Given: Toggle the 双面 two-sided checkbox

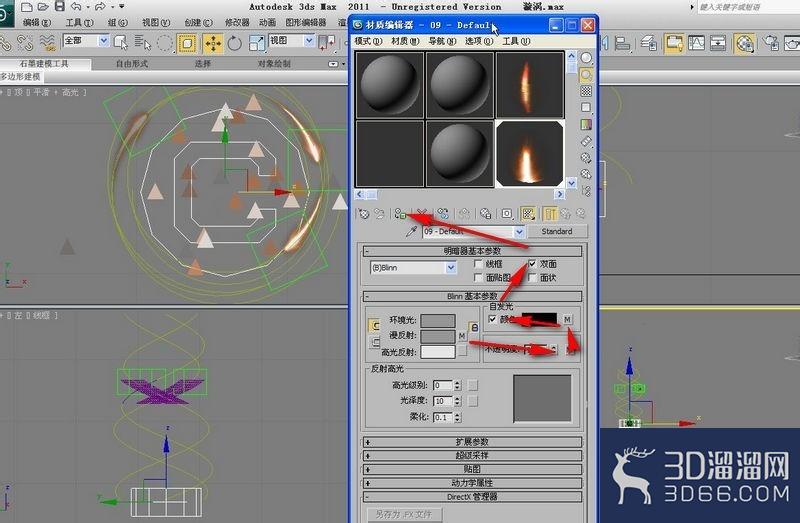Looking at the screenshot, I should pos(532,264).
